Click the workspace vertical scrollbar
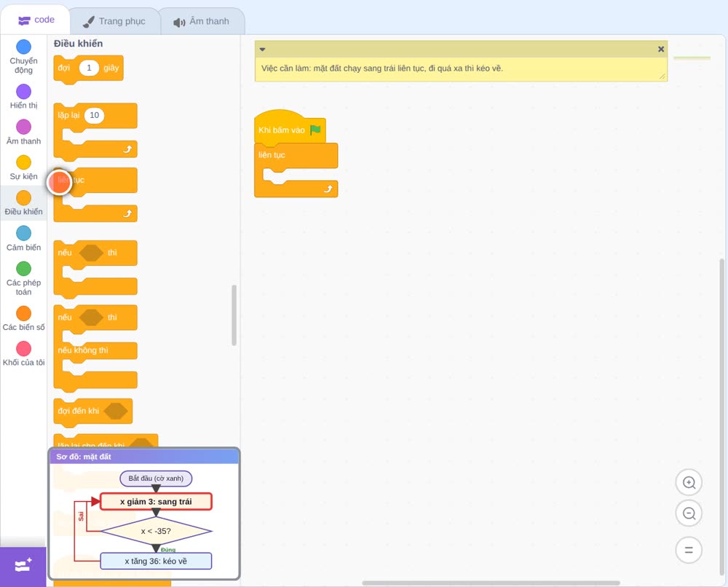The image size is (728, 587). pos(721,418)
